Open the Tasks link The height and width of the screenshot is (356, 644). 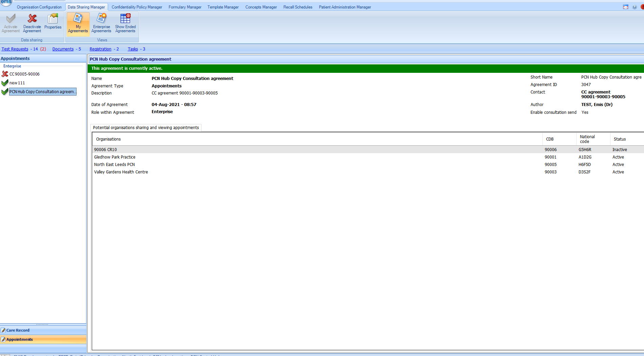tap(133, 49)
